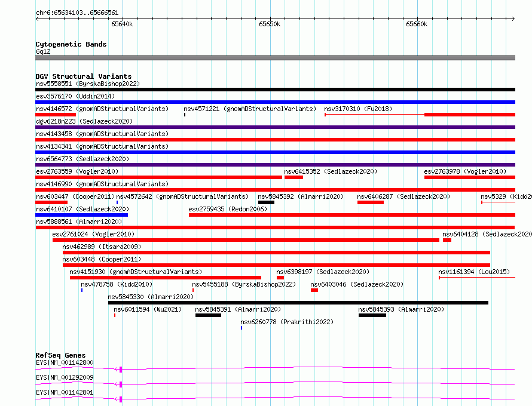The height and width of the screenshot is (406, 532).
Task: Click the red nsv6403046 variant block
Action: 314,290
